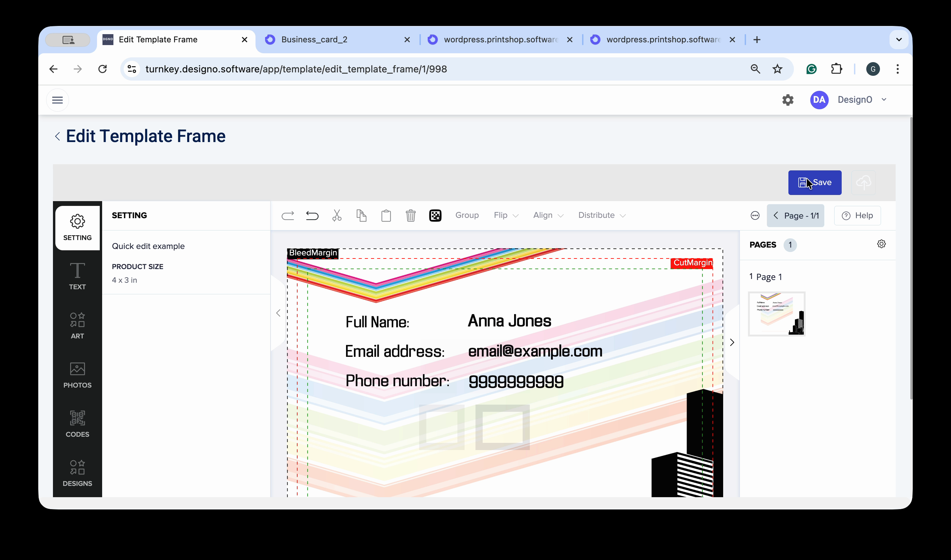Switch to Business_card_2 browser tab
Image resolution: width=951 pixels, height=560 pixels.
(314, 40)
